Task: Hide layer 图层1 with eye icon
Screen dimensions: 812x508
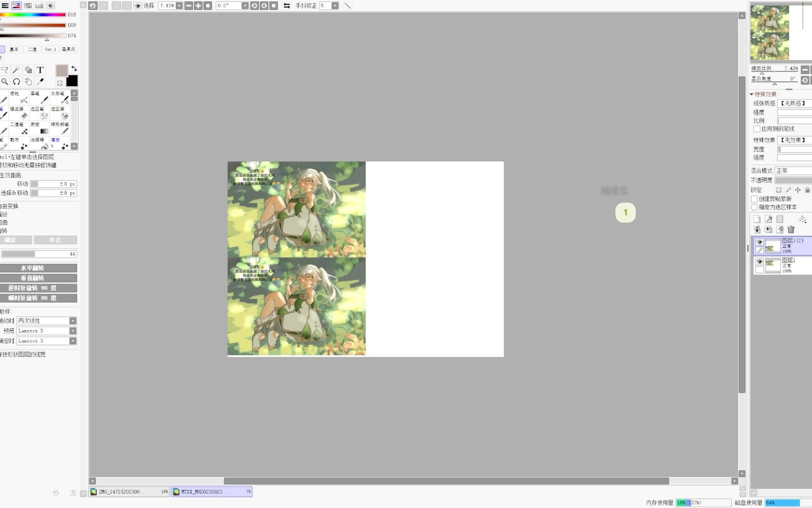Action: (759, 262)
